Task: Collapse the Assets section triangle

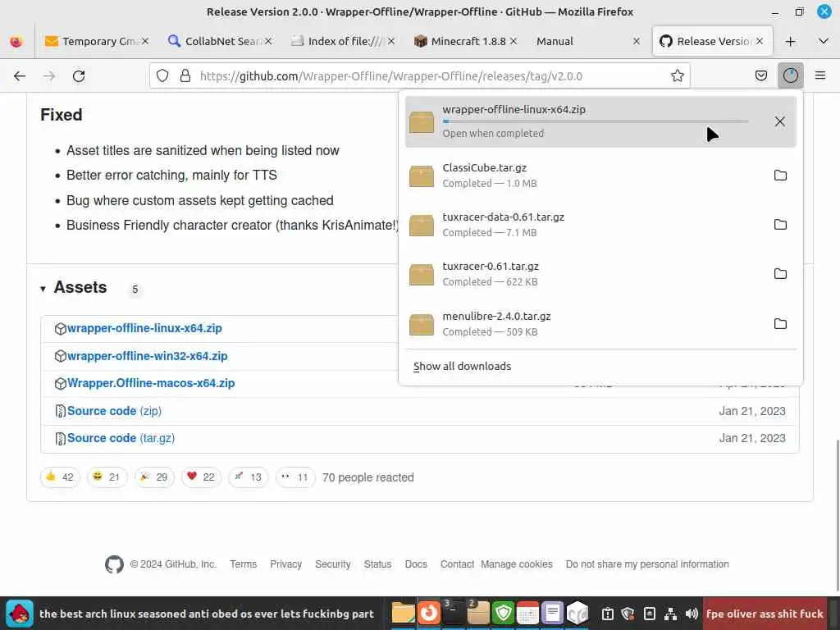Action: pyautogui.click(x=43, y=290)
